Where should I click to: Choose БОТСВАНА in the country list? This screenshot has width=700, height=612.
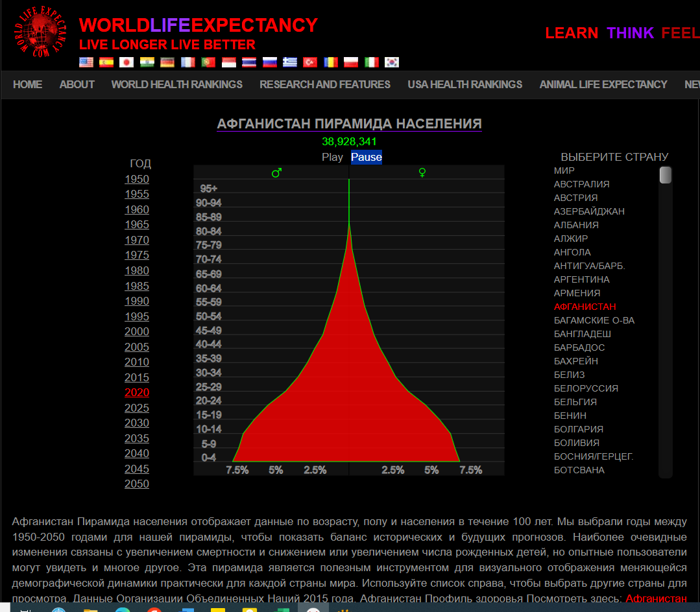(579, 470)
